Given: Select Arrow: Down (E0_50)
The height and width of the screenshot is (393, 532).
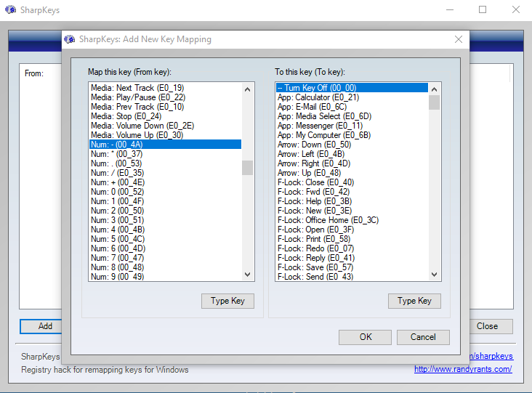Looking at the screenshot, I should click(x=352, y=145).
